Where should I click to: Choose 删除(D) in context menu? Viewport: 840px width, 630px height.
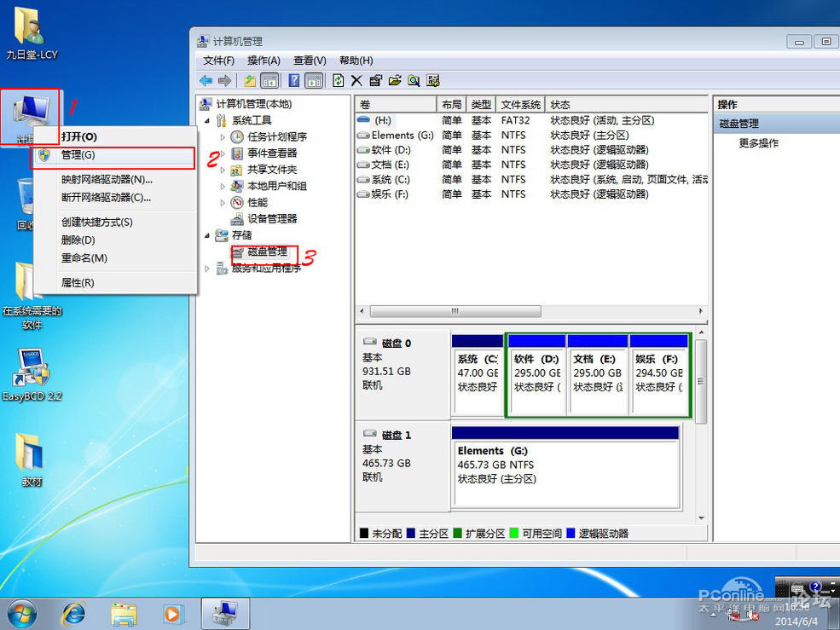(115, 240)
